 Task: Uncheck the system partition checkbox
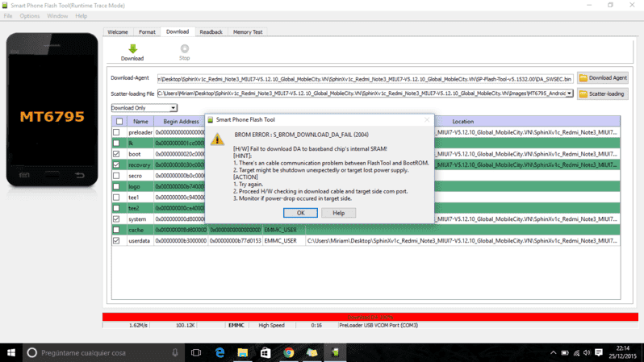[116, 218]
